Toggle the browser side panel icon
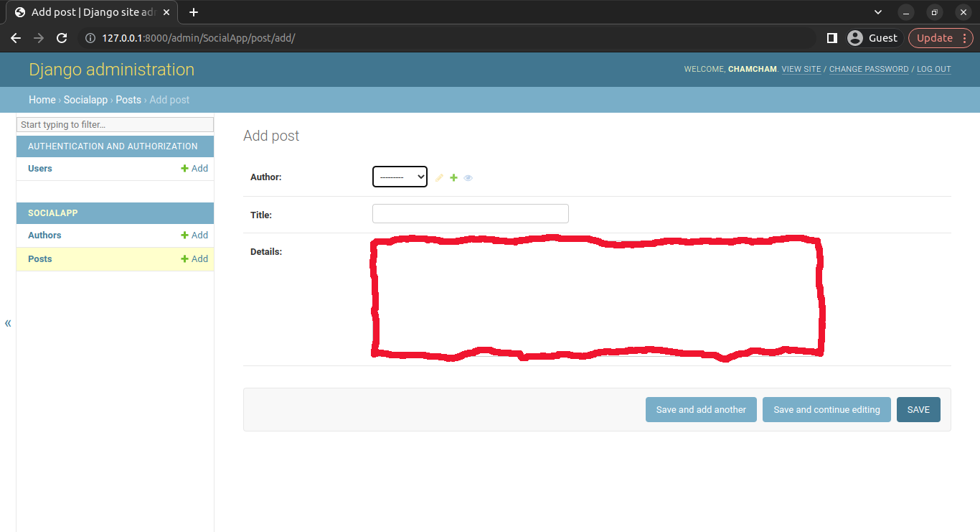This screenshot has width=980, height=532. coord(831,38)
